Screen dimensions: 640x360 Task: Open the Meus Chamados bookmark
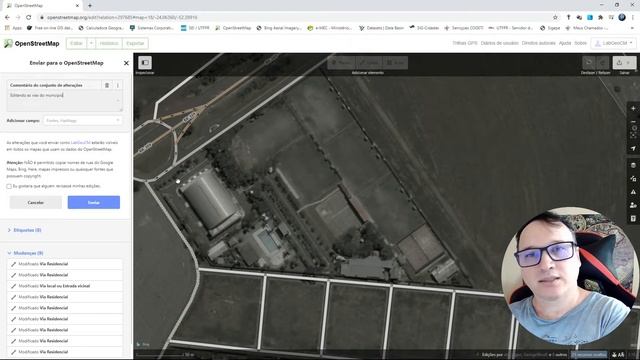[587, 28]
